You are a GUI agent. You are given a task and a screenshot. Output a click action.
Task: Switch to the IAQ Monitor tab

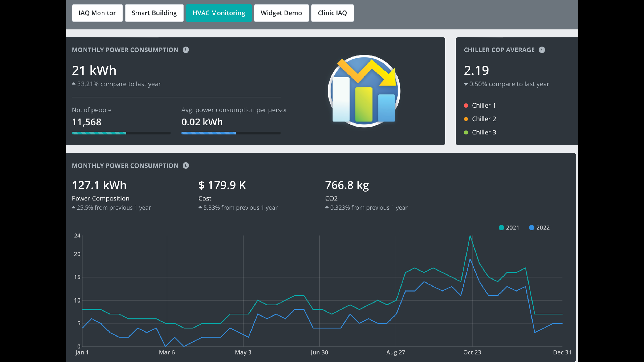(x=97, y=13)
